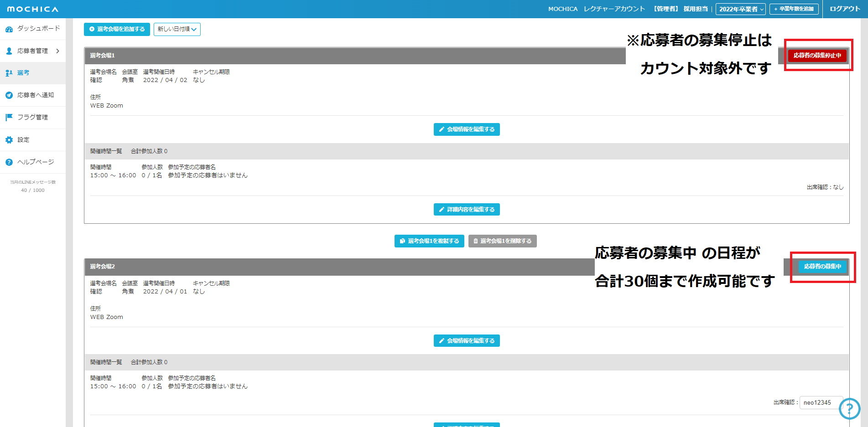Click the applicant management person icon

coord(9,51)
